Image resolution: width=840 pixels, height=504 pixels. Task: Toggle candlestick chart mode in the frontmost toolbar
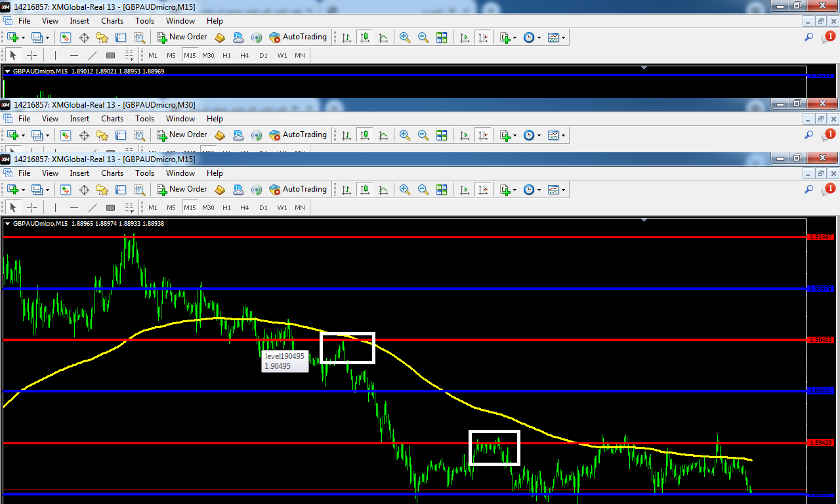click(365, 189)
